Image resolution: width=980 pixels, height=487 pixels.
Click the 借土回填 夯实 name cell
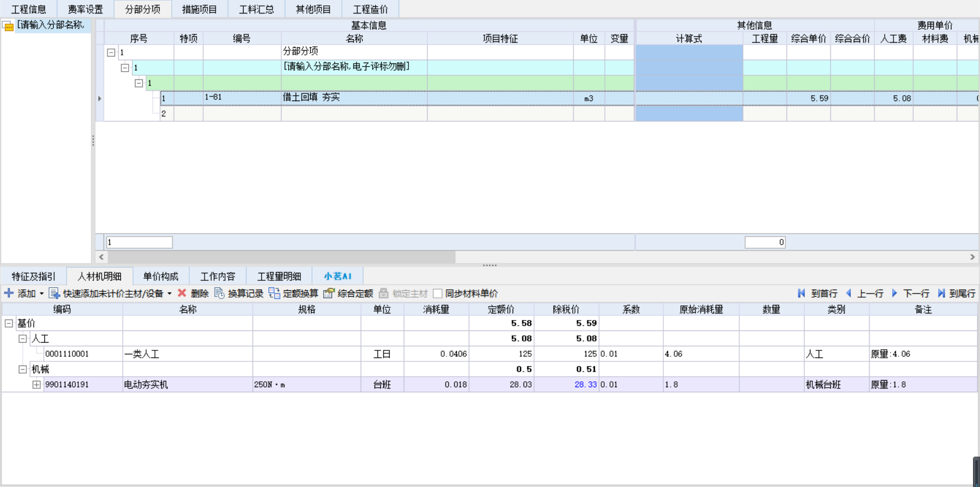[354, 98]
